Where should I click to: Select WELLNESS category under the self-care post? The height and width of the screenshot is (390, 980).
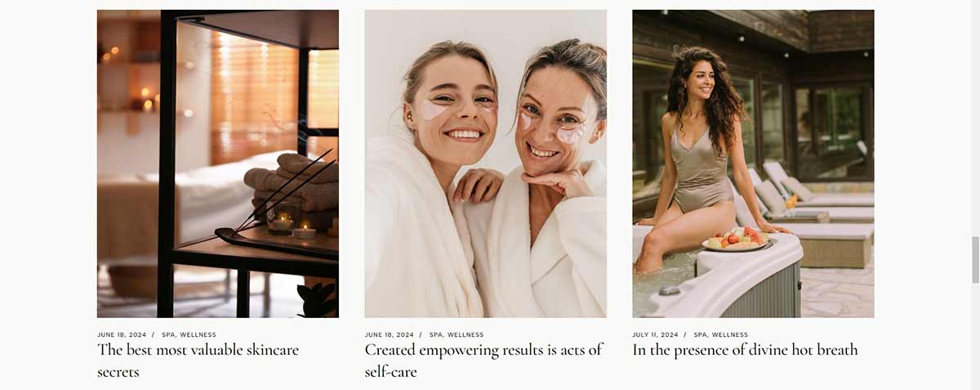click(465, 334)
